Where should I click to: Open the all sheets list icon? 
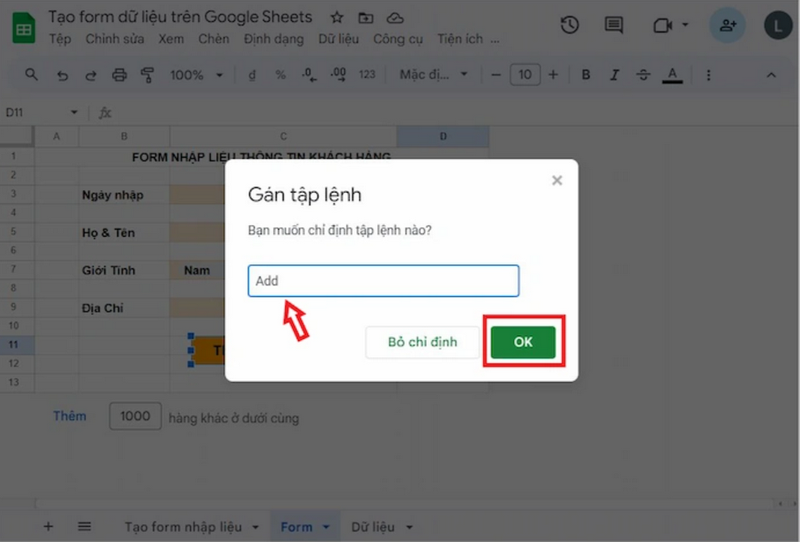point(84,527)
